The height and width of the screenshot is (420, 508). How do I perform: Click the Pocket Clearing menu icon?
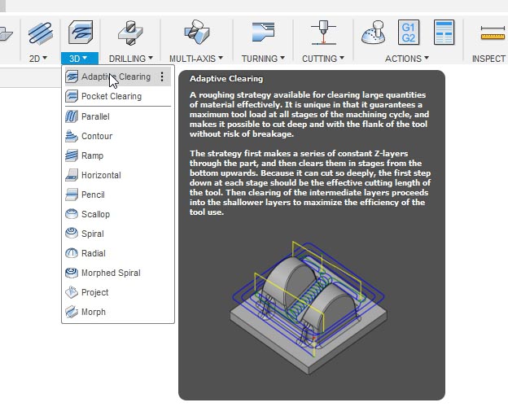tap(72, 96)
